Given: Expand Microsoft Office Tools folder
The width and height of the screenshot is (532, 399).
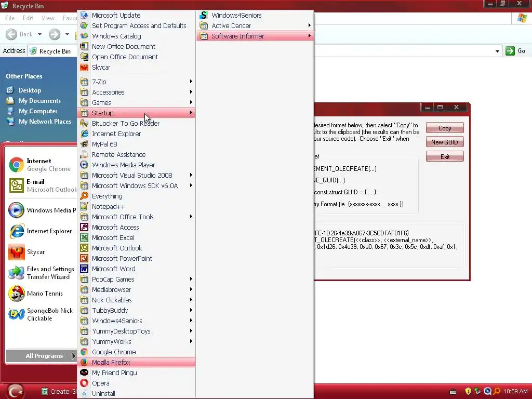Looking at the screenshot, I should (x=137, y=217).
